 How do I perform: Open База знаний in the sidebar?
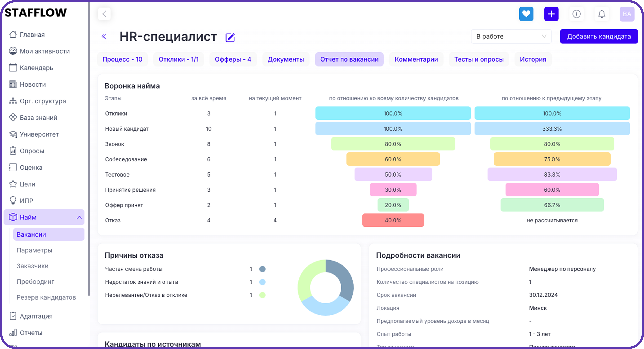(x=38, y=118)
